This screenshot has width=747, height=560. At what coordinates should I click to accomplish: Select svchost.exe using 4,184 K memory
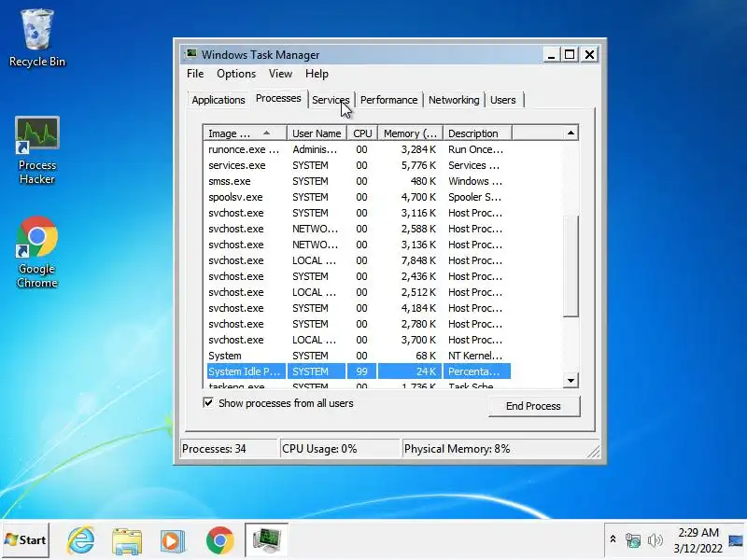click(x=359, y=308)
